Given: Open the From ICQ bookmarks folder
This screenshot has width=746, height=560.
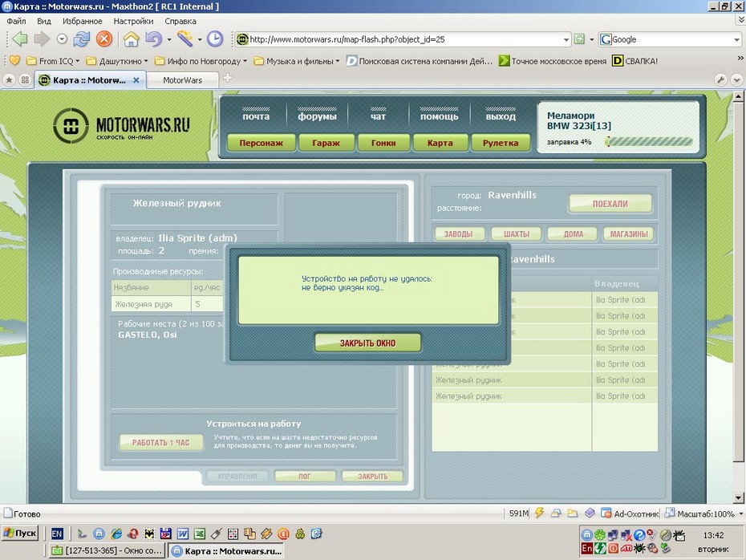Looking at the screenshot, I should click(53, 61).
